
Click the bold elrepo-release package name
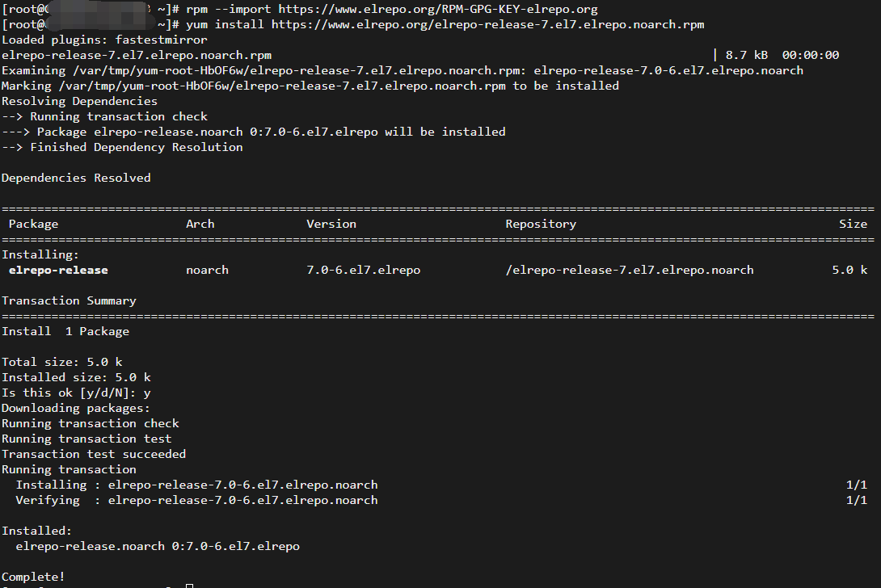pos(58,270)
